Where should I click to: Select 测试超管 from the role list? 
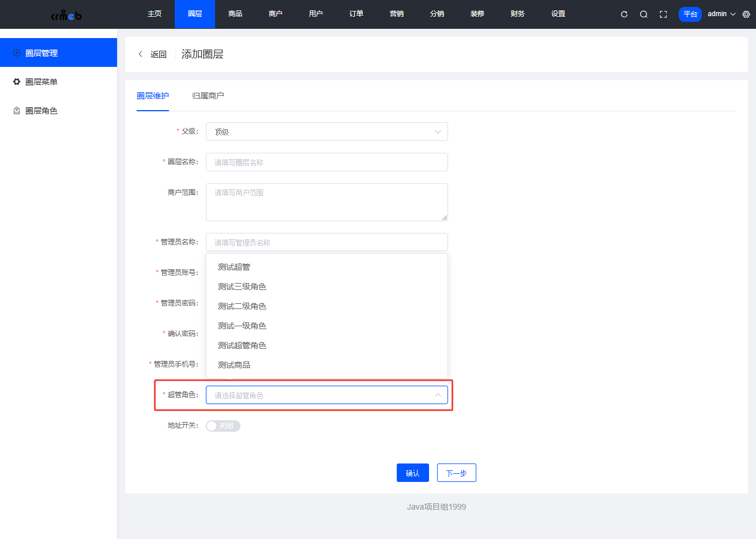pos(234,266)
